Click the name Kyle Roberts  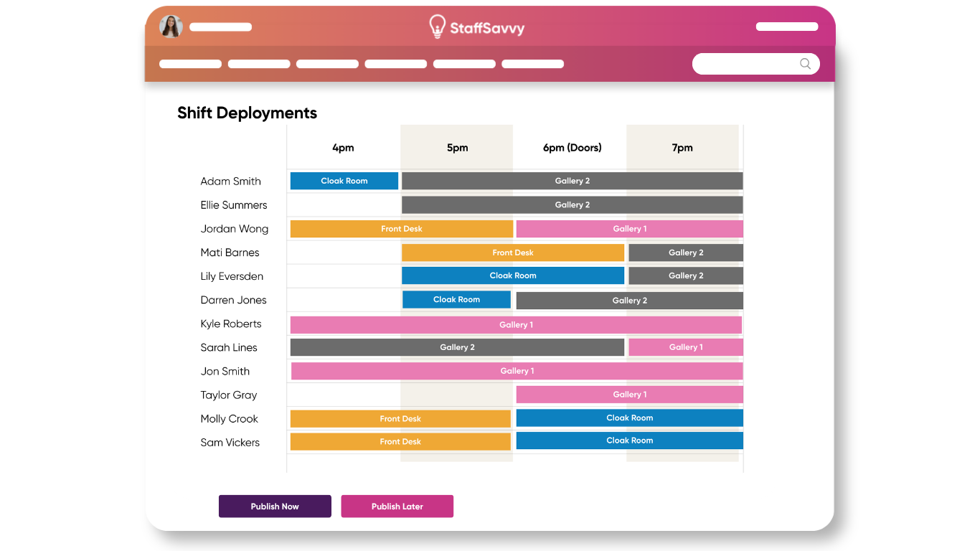click(231, 324)
